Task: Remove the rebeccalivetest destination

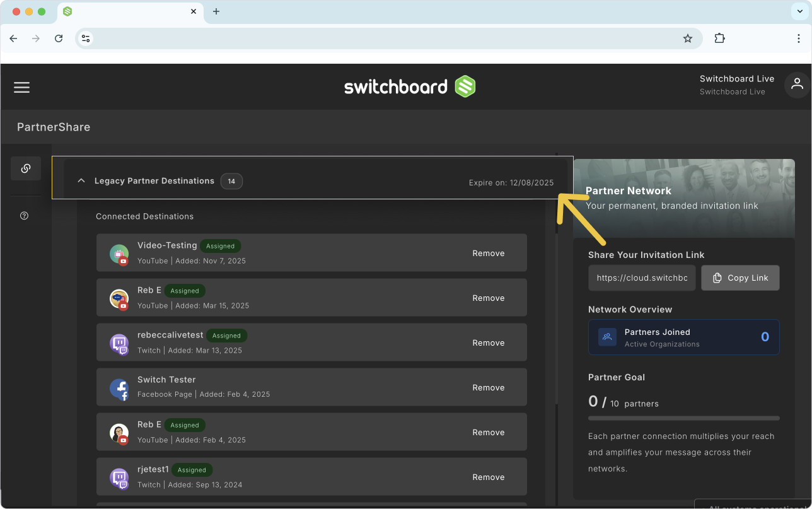Action: coord(489,343)
